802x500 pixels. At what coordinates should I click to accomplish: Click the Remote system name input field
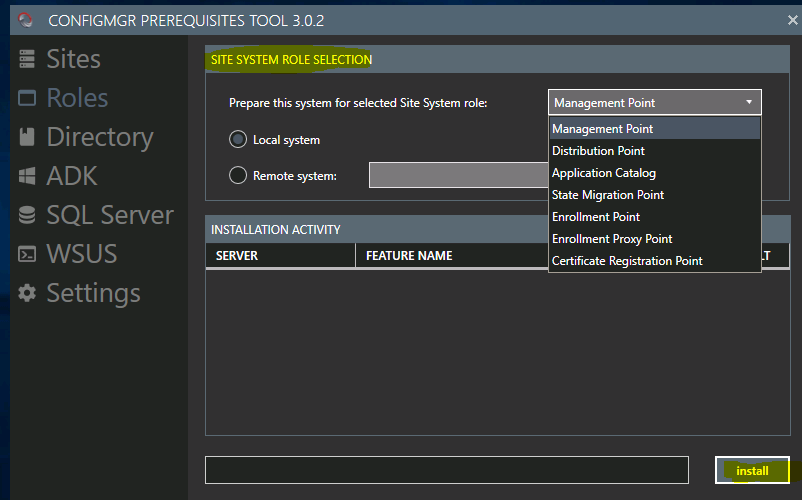459,175
